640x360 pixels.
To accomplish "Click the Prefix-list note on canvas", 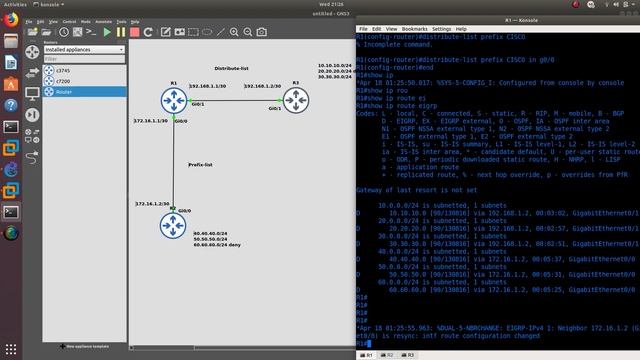I will coord(200,165).
